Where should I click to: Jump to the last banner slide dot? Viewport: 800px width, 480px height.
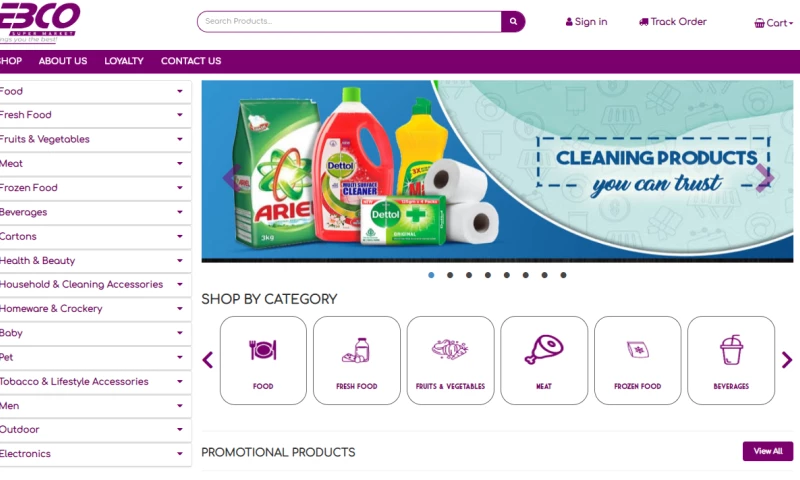pyautogui.click(x=563, y=275)
